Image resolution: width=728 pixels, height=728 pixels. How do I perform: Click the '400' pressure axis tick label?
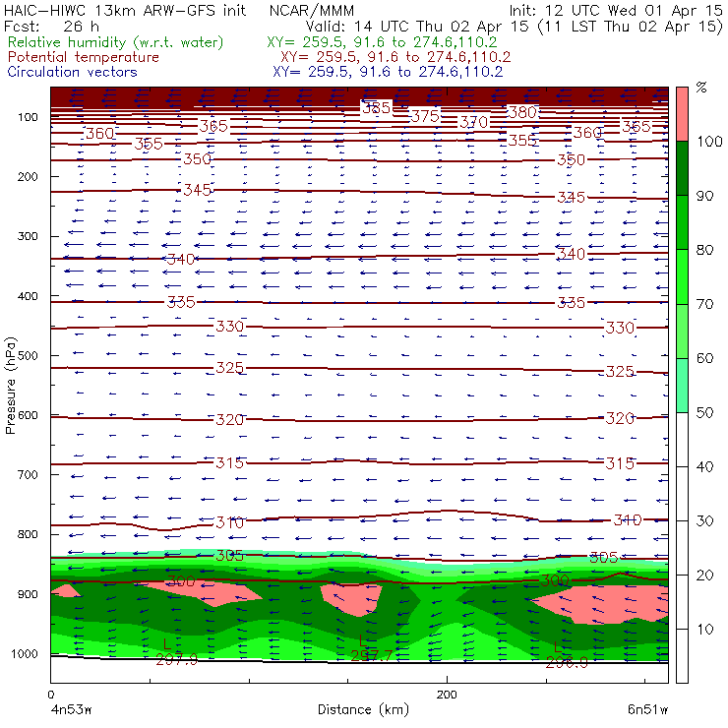click(x=28, y=296)
